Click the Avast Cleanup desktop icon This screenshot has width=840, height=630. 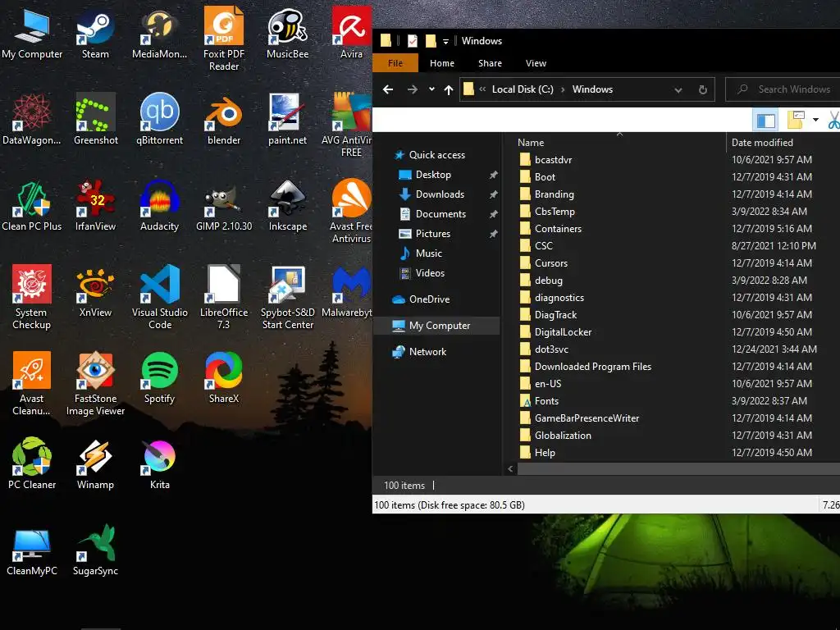(x=32, y=384)
